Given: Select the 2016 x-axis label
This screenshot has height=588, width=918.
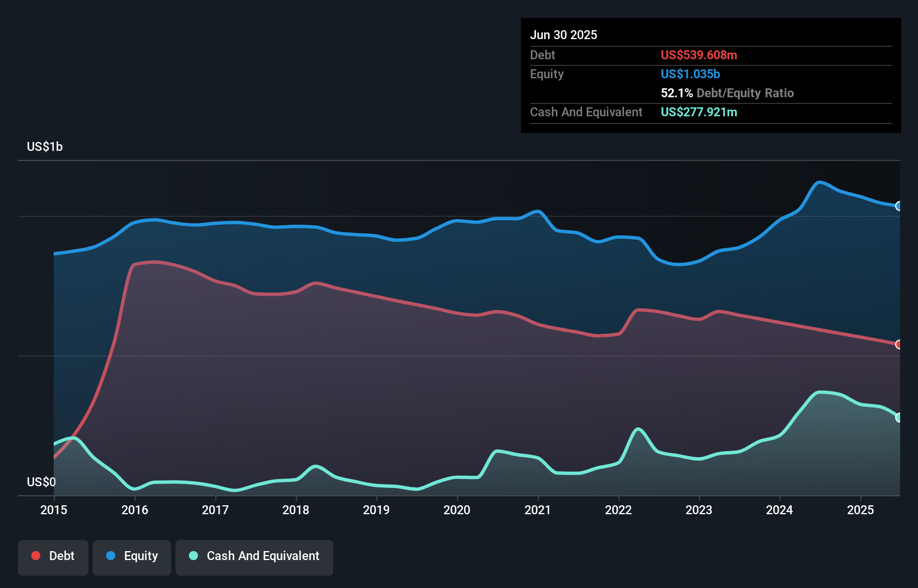Looking at the screenshot, I should (x=135, y=510).
